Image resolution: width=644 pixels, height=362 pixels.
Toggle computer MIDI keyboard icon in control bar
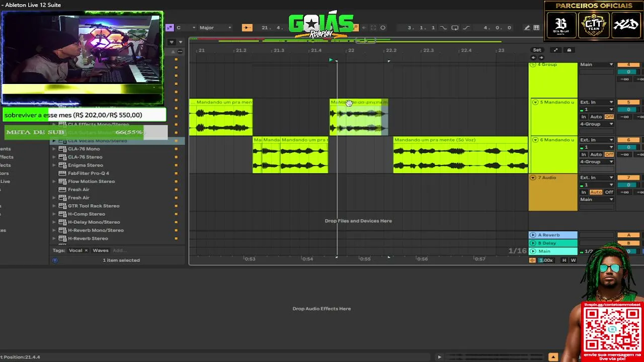click(x=536, y=28)
